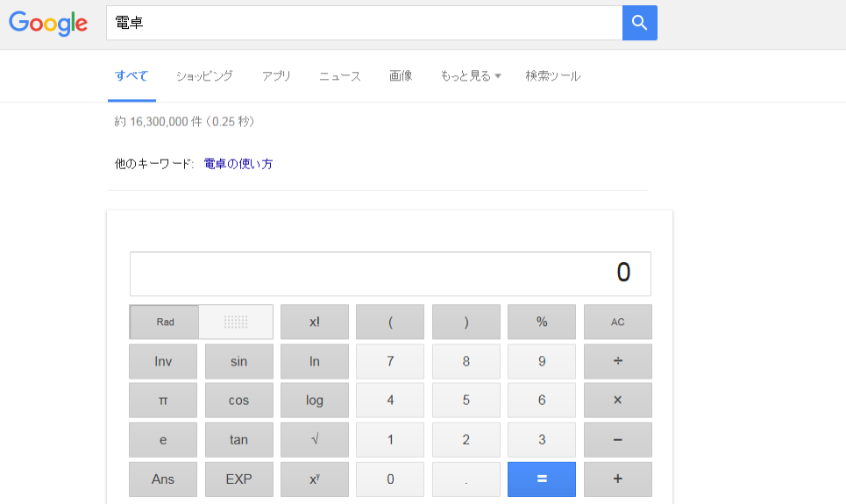
Task: Click the sin function key
Action: pyautogui.click(x=239, y=361)
